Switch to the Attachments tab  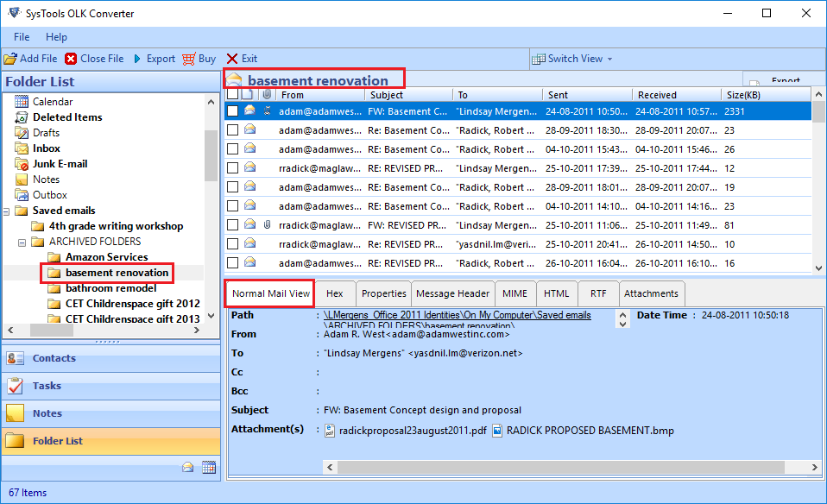click(x=652, y=293)
